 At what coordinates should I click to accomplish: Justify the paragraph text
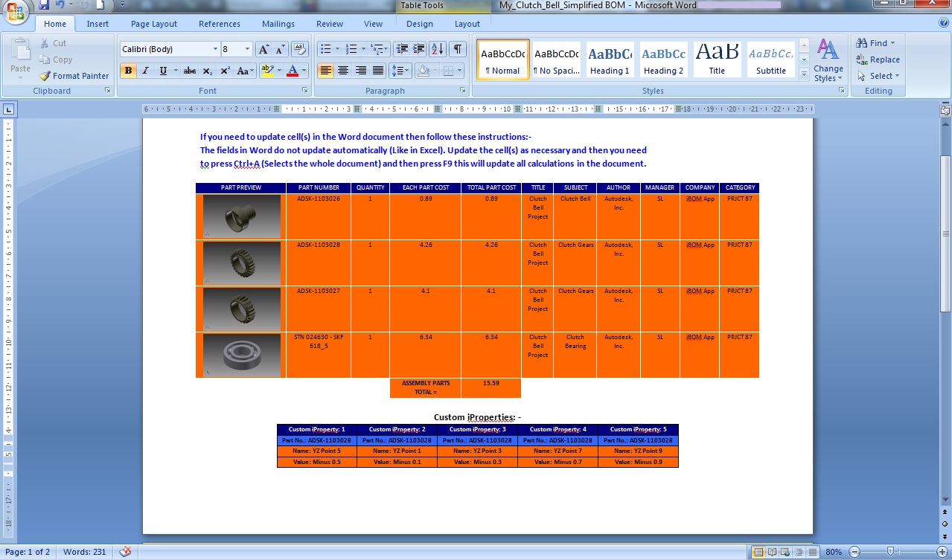point(378,71)
